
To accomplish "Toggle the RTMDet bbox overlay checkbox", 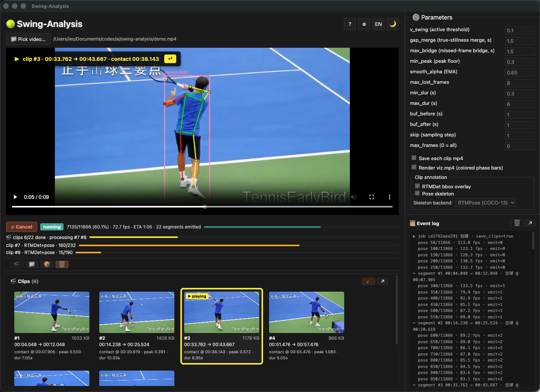I will coord(417,186).
